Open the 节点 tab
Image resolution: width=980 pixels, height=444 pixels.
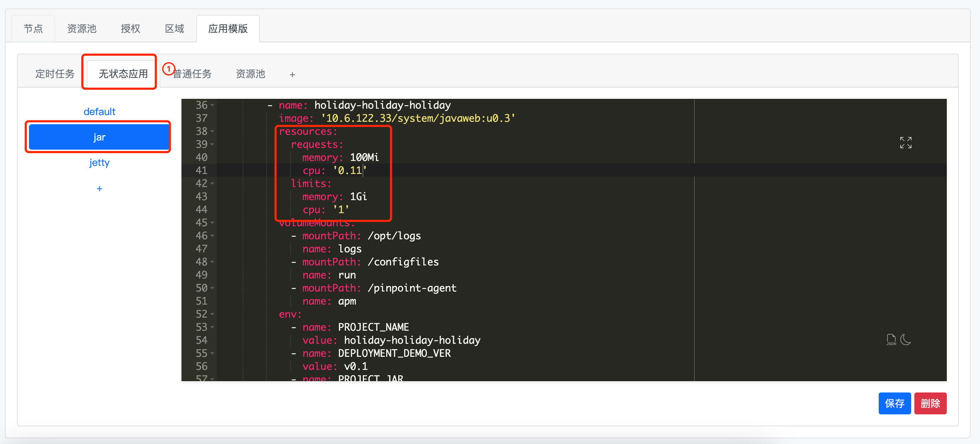tap(33, 29)
